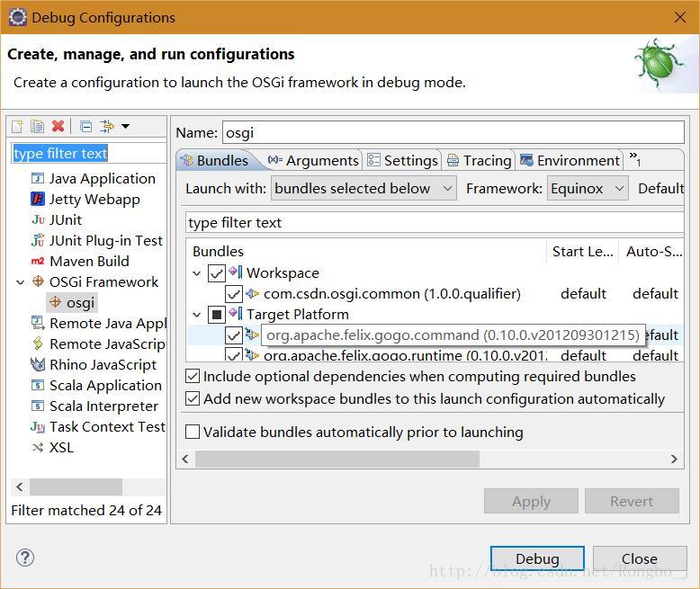Collapse the OSGi Framework tree node
The height and width of the screenshot is (589, 700).
tap(21, 282)
